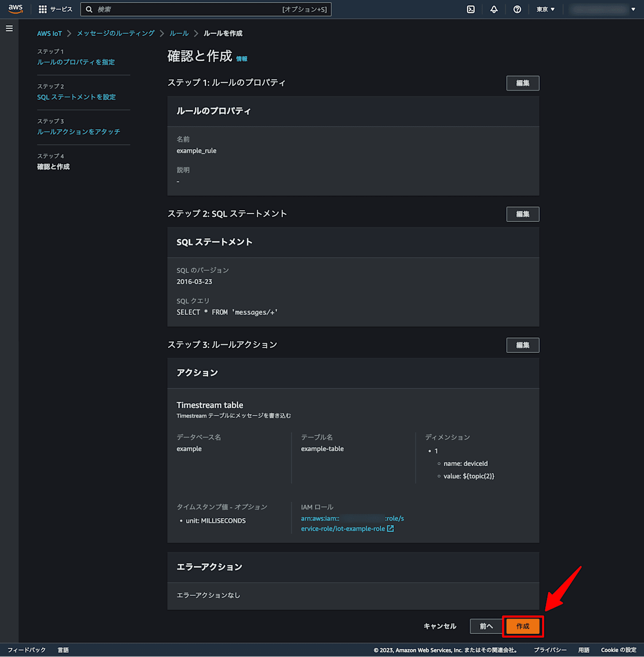The image size is (644, 657).
Task: Open notifications bell icon
Action: 494,9
